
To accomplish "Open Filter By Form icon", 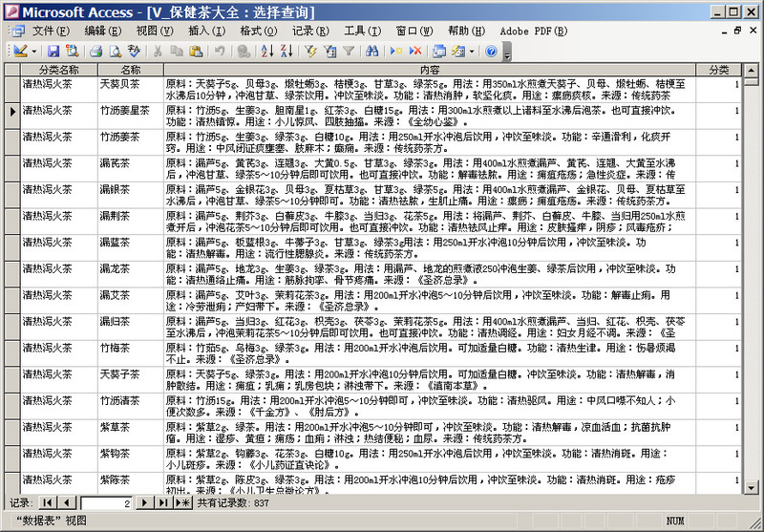I will [x=329, y=51].
